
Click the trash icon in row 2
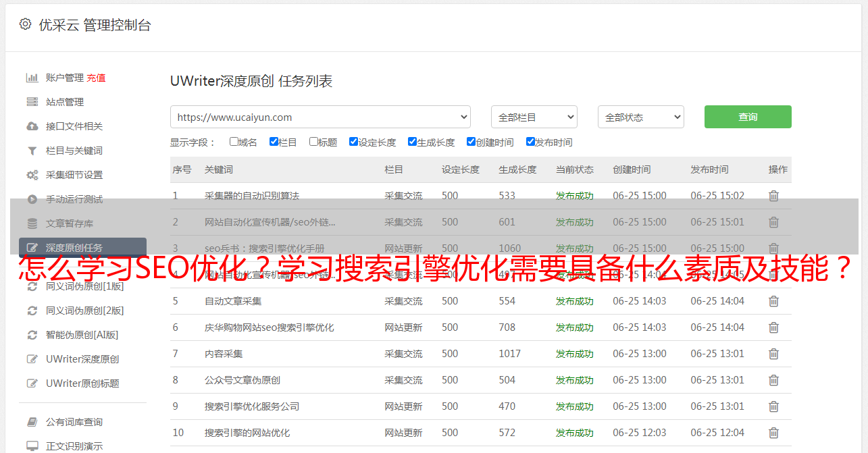[x=773, y=222]
